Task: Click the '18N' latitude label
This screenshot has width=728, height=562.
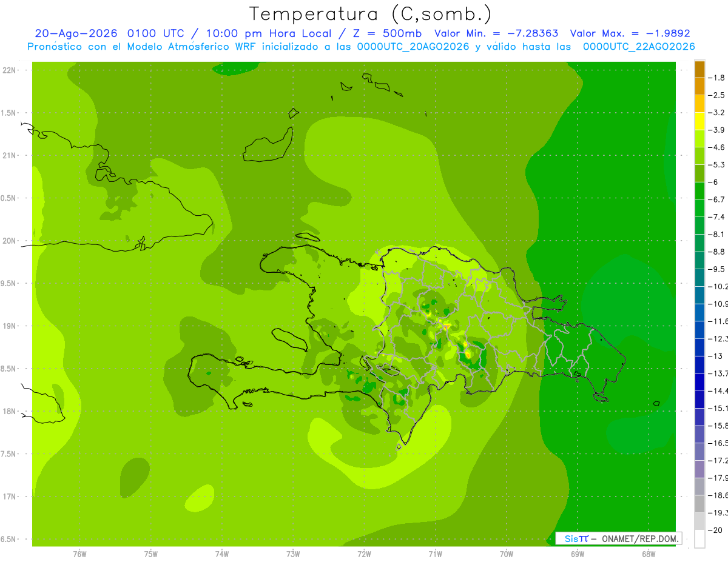Action: coord(9,412)
